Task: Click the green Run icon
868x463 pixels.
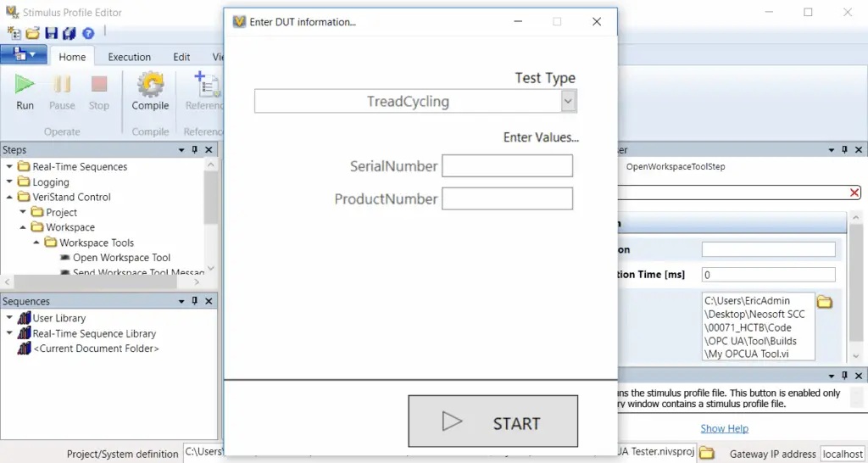Action: click(25, 84)
